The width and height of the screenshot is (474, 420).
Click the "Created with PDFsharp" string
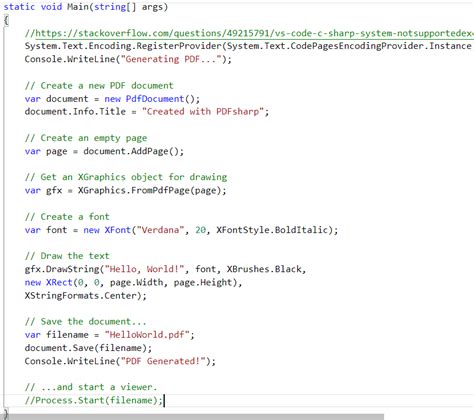(203, 111)
